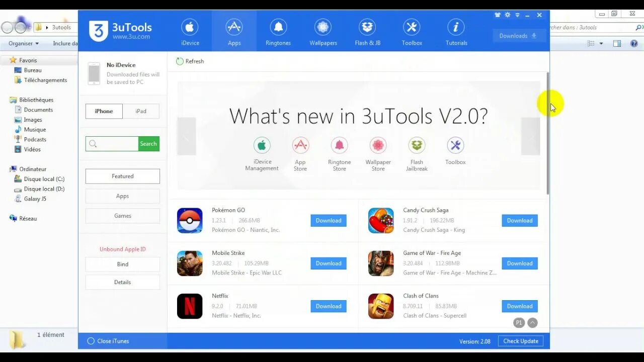The width and height of the screenshot is (644, 362).
Task: Download Mobile Strike
Action: pos(329,263)
